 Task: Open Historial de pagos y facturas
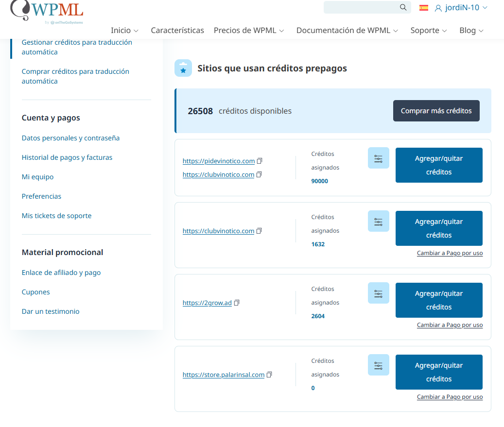click(67, 157)
